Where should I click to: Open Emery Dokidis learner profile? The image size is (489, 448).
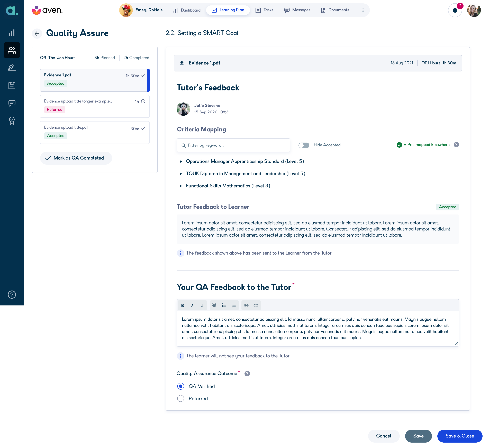coord(141,10)
